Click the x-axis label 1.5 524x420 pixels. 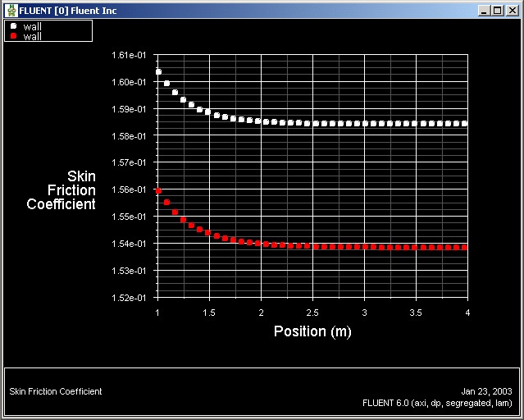[x=209, y=313]
